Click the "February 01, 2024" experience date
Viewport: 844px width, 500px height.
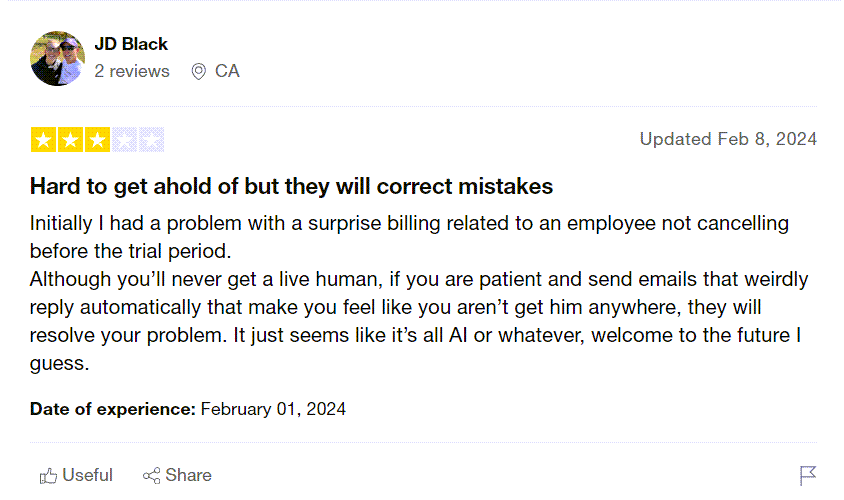pyautogui.click(x=273, y=408)
